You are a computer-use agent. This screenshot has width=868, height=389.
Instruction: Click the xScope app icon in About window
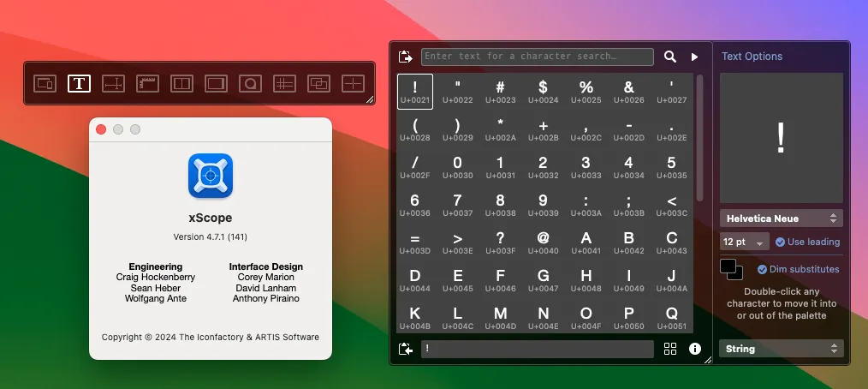tap(211, 176)
